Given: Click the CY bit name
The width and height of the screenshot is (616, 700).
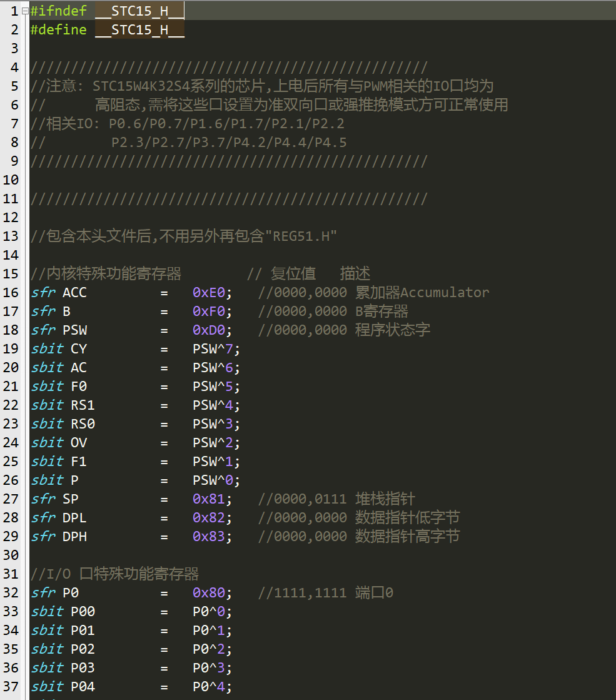Looking at the screenshot, I should coord(79,348).
